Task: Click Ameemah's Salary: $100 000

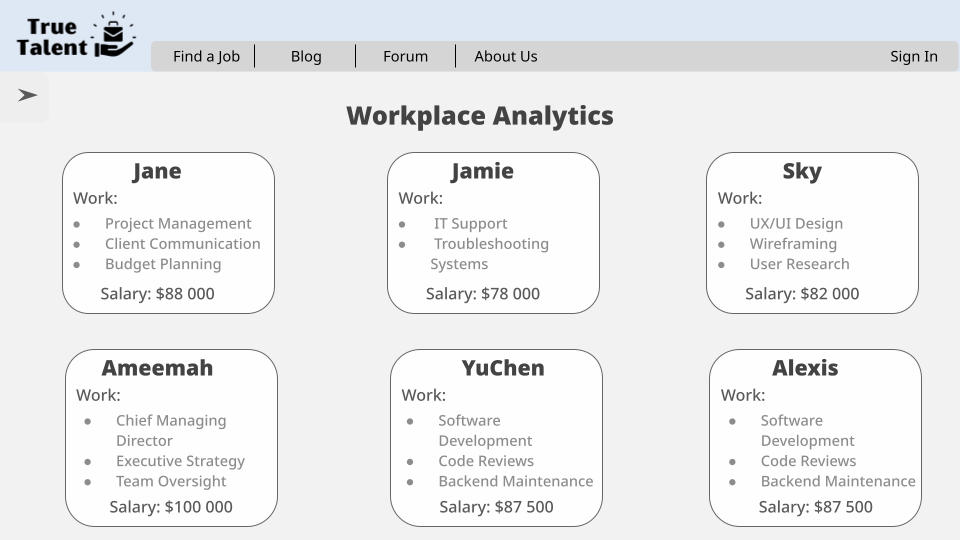Action: coord(171,507)
